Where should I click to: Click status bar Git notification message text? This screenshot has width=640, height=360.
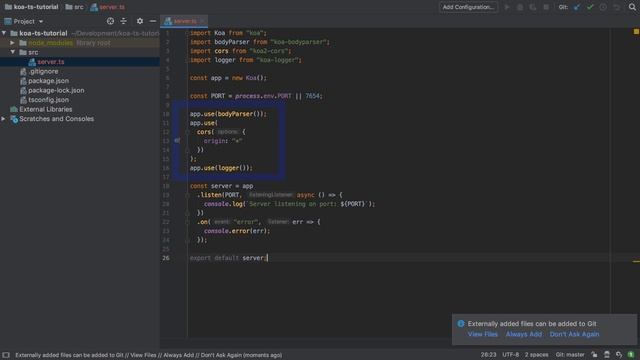click(x=149, y=355)
